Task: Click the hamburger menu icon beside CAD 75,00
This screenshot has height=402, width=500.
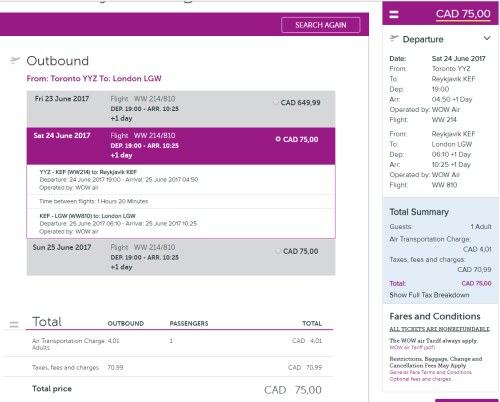Action: click(394, 14)
